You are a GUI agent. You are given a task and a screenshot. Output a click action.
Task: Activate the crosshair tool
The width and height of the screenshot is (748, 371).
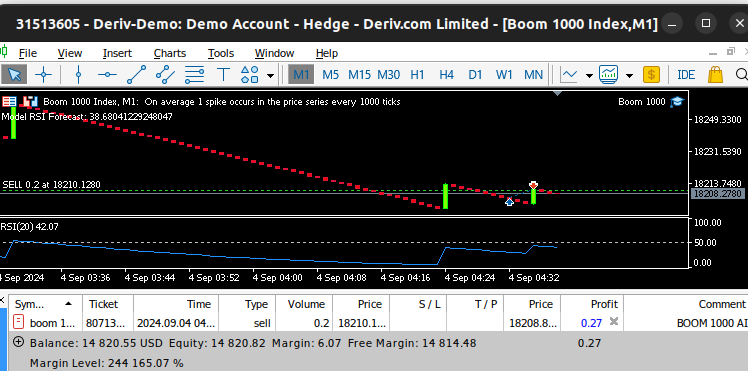pos(43,74)
